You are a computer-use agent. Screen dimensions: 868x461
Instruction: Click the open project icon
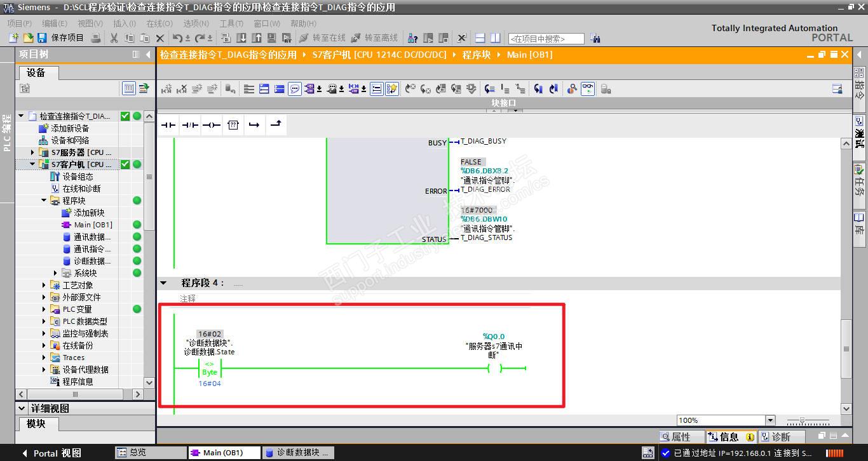click(28, 38)
